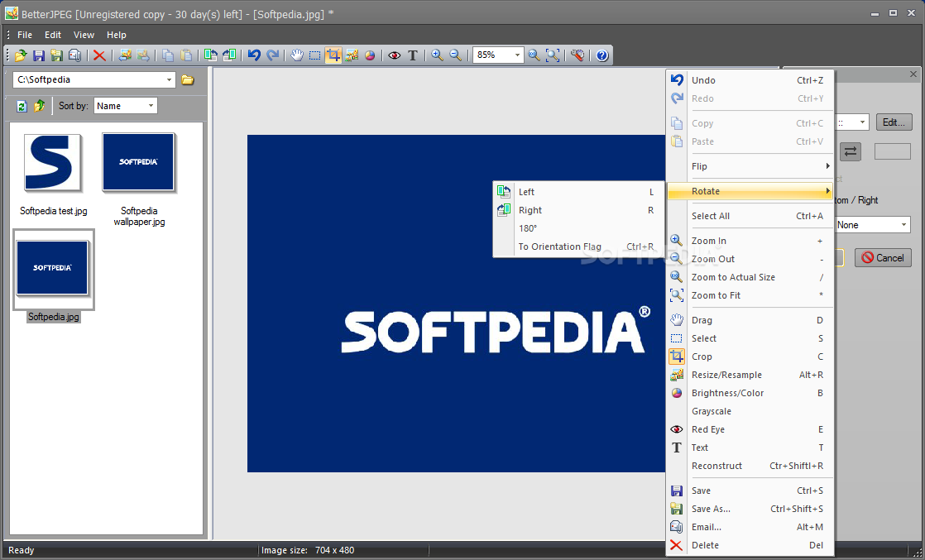Choose Left in the Rotate submenu
The width and height of the screenshot is (925, 560).
tap(578, 192)
